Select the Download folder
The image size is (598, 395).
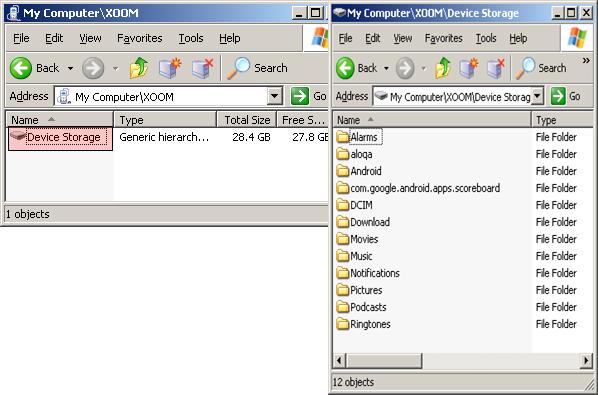[363, 222]
